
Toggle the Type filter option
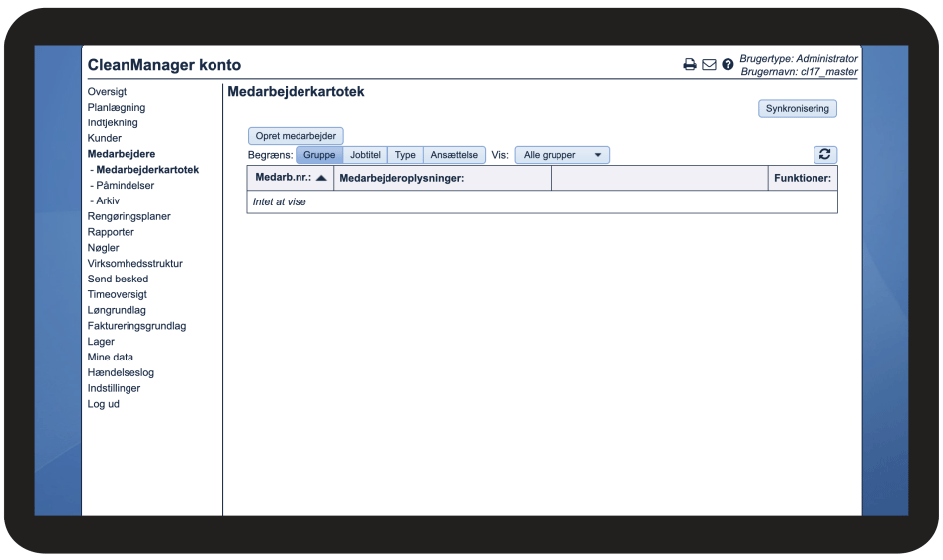405,155
